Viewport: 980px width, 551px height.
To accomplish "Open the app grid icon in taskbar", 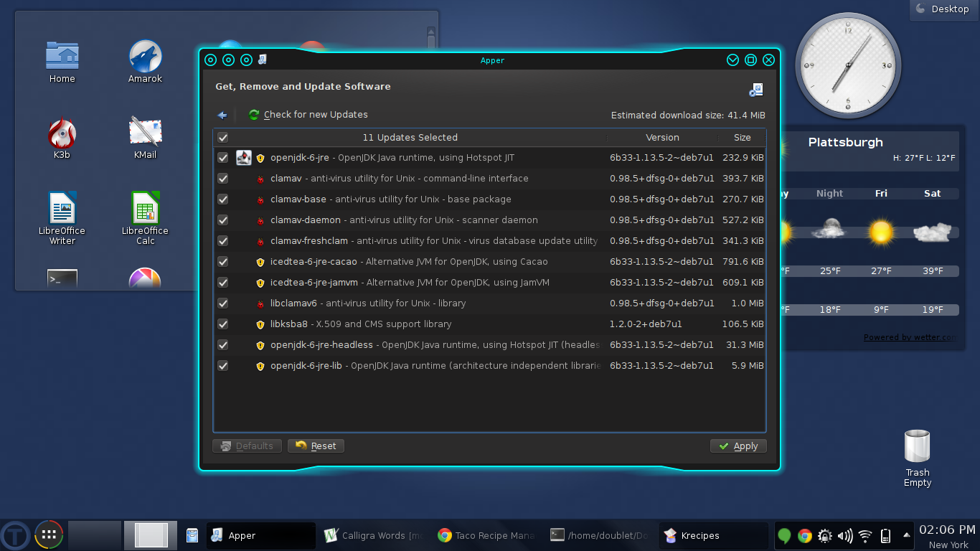I will click(x=49, y=535).
